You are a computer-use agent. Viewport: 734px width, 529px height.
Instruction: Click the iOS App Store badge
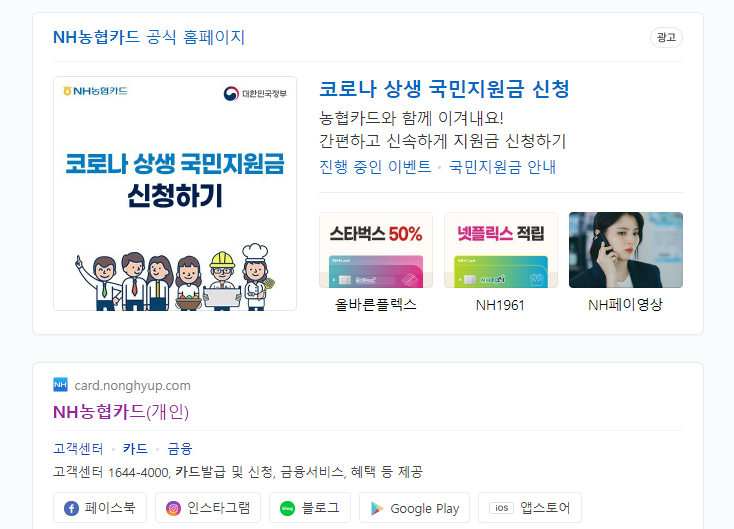coord(501,508)
